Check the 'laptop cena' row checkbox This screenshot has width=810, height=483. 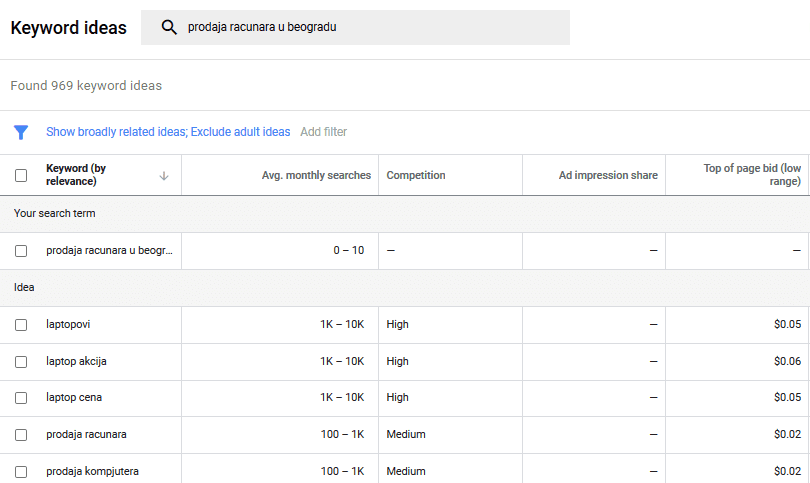click(21, 398)
